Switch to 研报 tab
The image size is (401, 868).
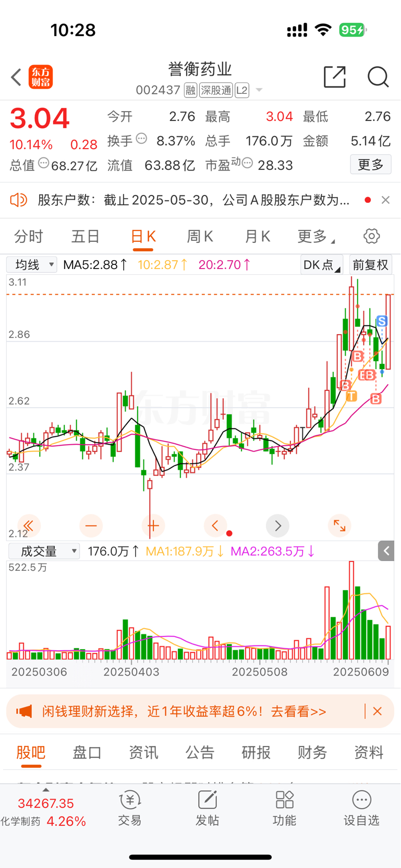point(256,752)
